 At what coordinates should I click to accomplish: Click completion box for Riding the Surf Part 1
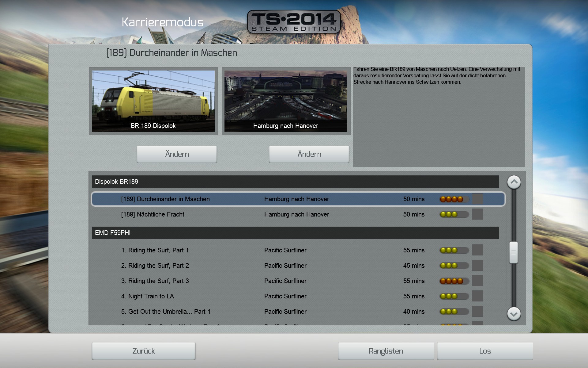[477, 250]
